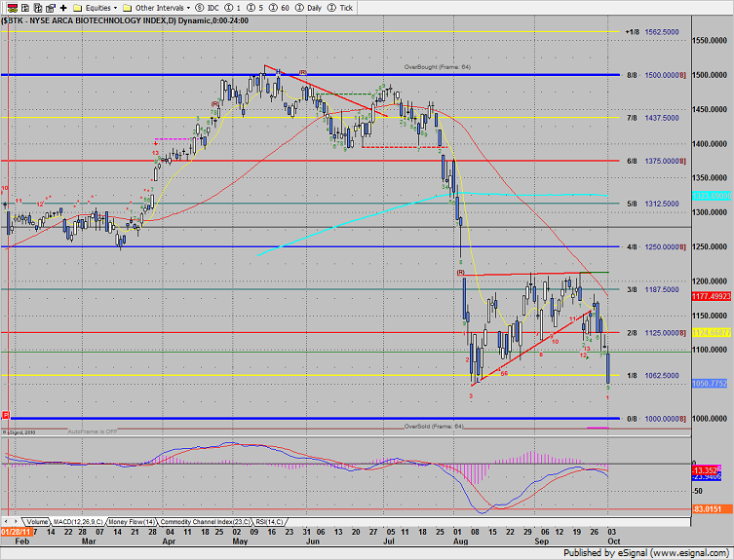Viewport: 734px width, 560px height.
Task: Click the red 1177.49 price tag
Action: pyautogui.click(x=711, y=296)
